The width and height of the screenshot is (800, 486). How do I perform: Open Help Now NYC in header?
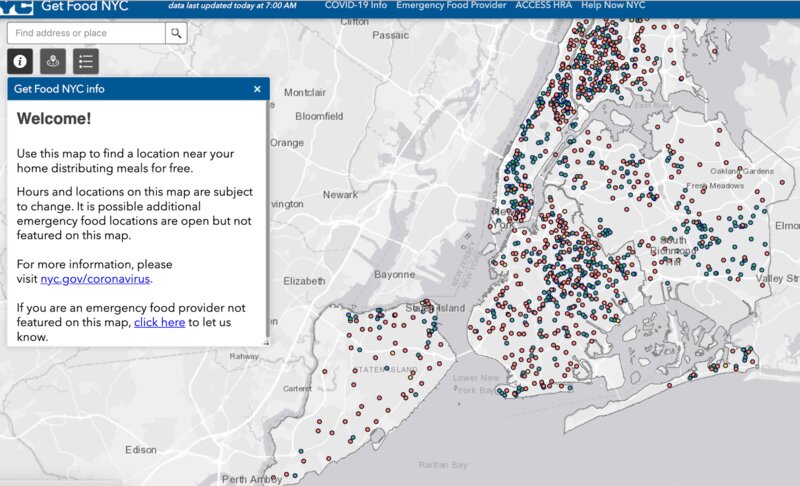point(613,5)
